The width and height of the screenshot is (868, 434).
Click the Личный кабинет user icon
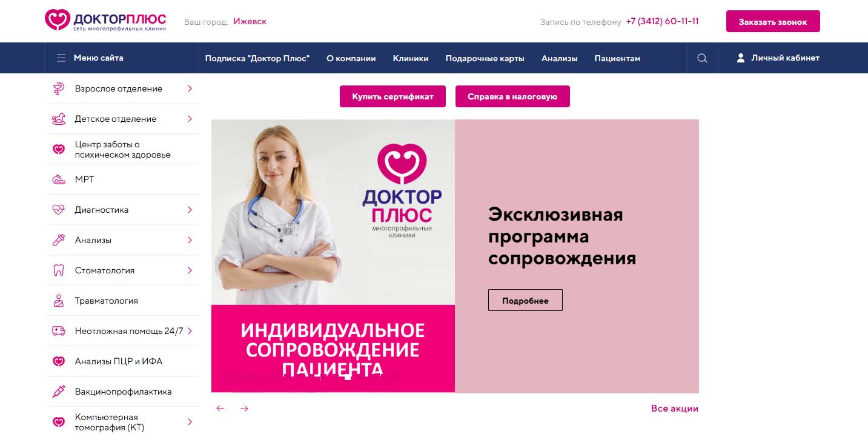coord(740,58)
